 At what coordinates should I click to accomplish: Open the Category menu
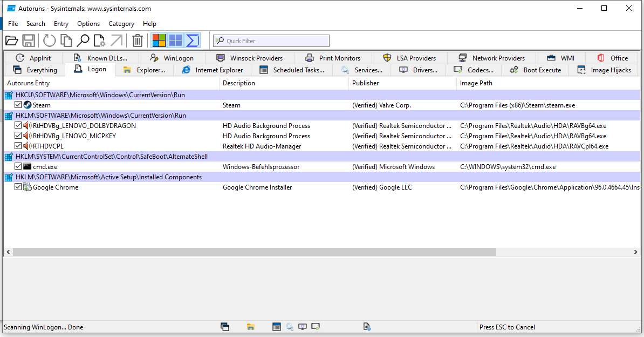(x=121, y=23)
